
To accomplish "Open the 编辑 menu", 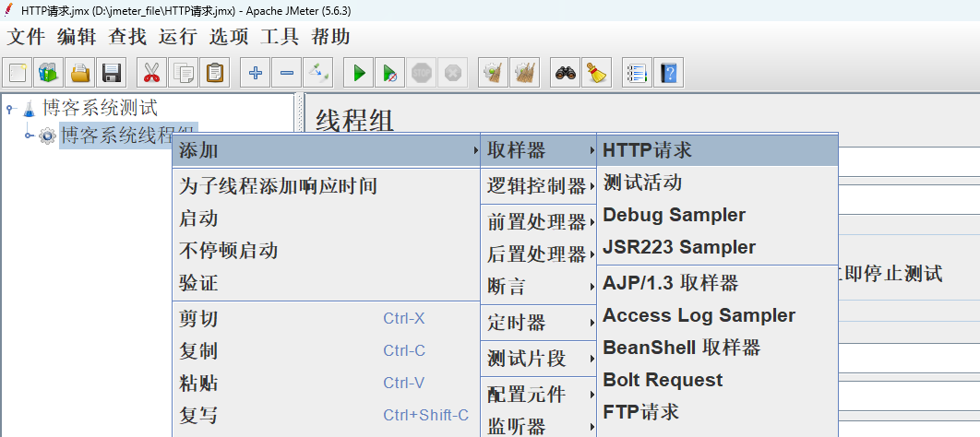I will point(77,37).
